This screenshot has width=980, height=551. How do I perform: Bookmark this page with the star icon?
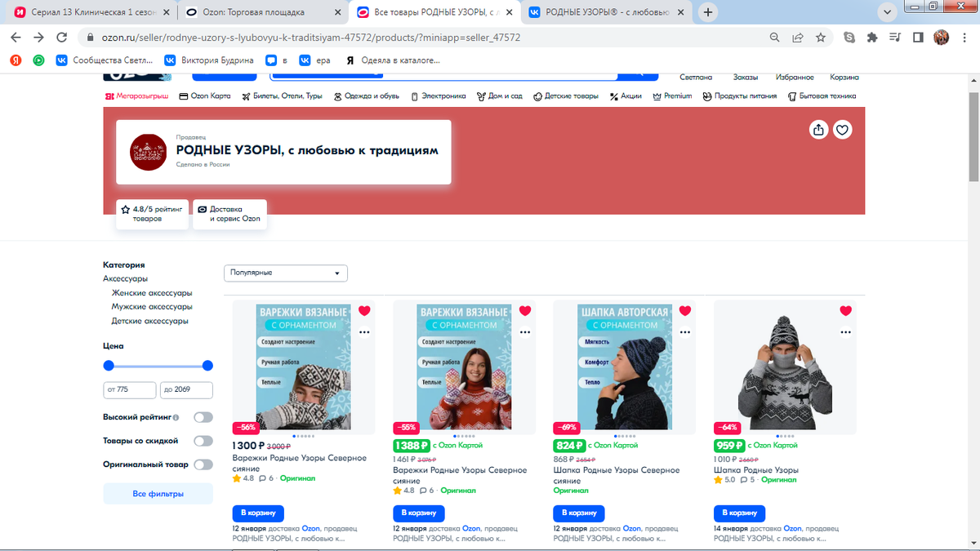pyautogui.click(x=821, y=38)
